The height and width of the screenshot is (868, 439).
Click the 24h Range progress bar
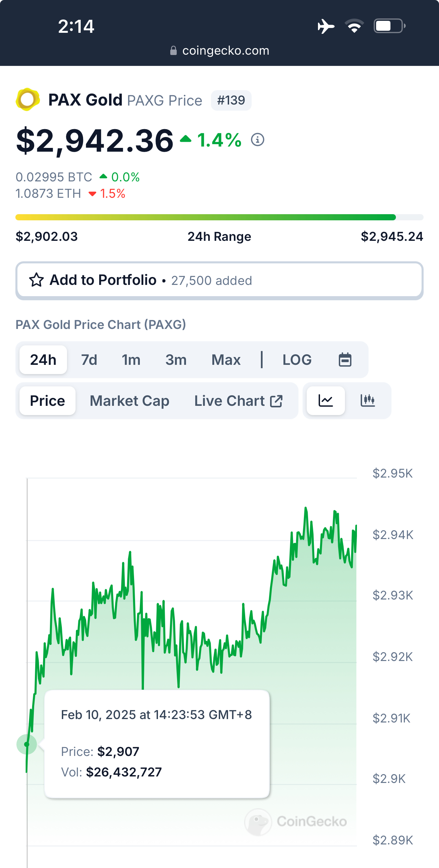(219, 217)
